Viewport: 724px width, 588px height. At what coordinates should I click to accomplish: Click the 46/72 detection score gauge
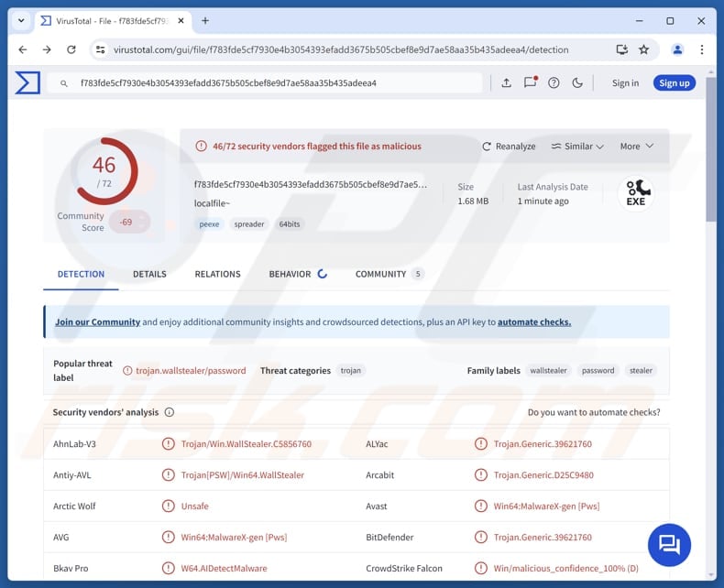tap(104, 171)
